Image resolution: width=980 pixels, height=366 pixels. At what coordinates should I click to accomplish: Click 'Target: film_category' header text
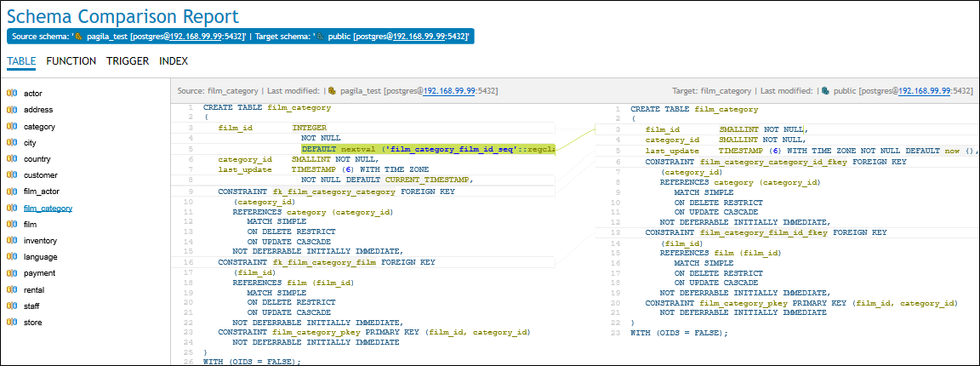(712, 91)
